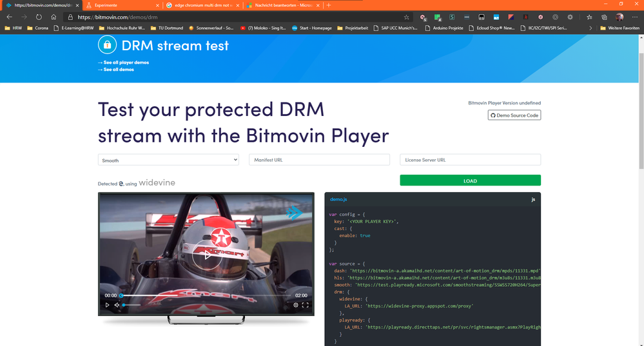Open the Weitere Favoriten folder
The image size is (644, 346).
[620, 28]
